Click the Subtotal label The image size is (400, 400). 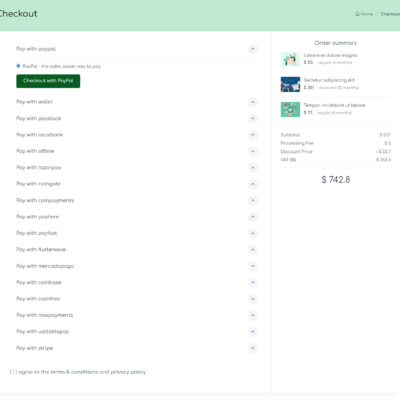(290, 135)
